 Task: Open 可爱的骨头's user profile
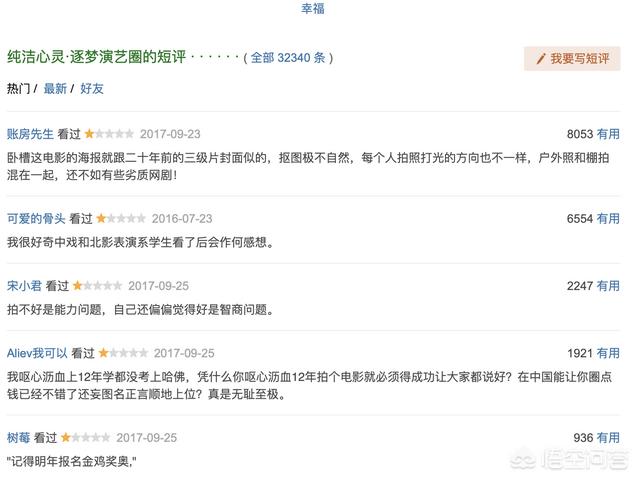pyautogui.click(x=36, y=218)
